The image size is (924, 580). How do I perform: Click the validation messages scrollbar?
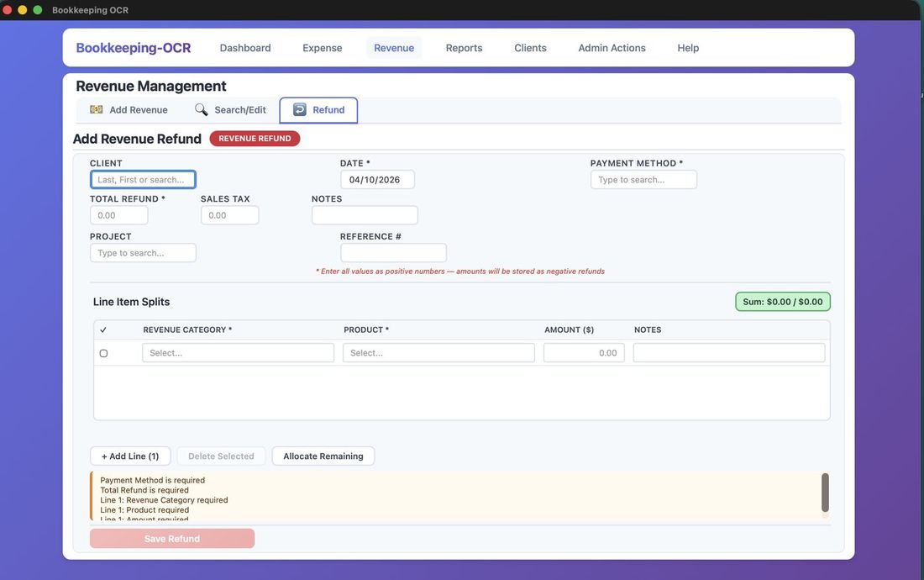(825, 493)
